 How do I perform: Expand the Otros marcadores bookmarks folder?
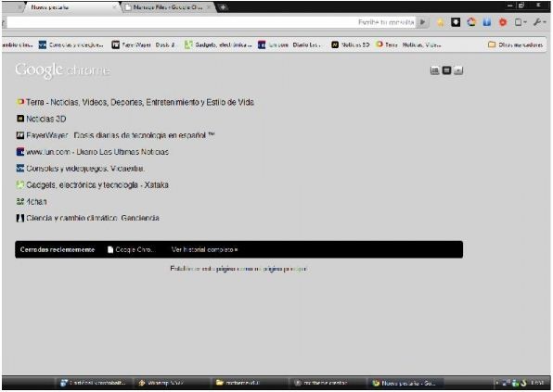click(x=515, y=44)
